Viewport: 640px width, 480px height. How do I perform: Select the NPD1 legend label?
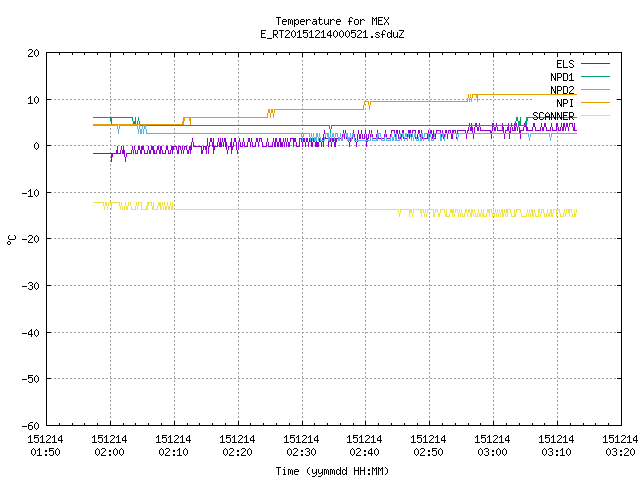(562, 77)
